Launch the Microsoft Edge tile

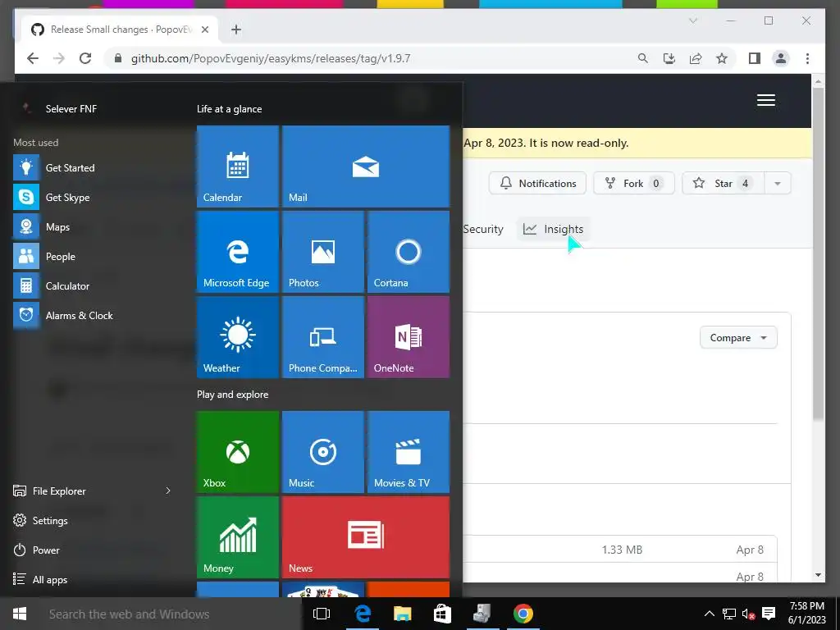pyautogui.click(x=237, y=252)
